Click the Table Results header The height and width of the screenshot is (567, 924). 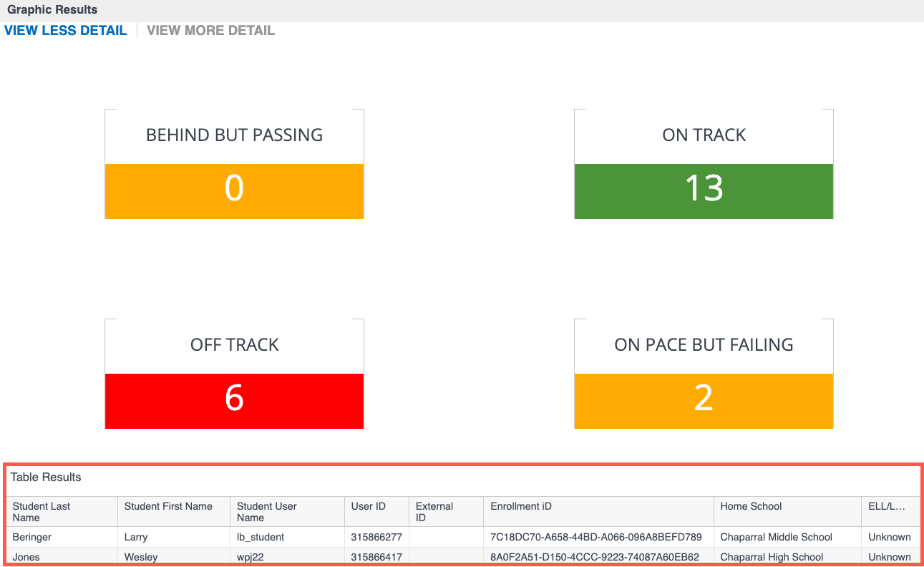click(x=45, y=478)
